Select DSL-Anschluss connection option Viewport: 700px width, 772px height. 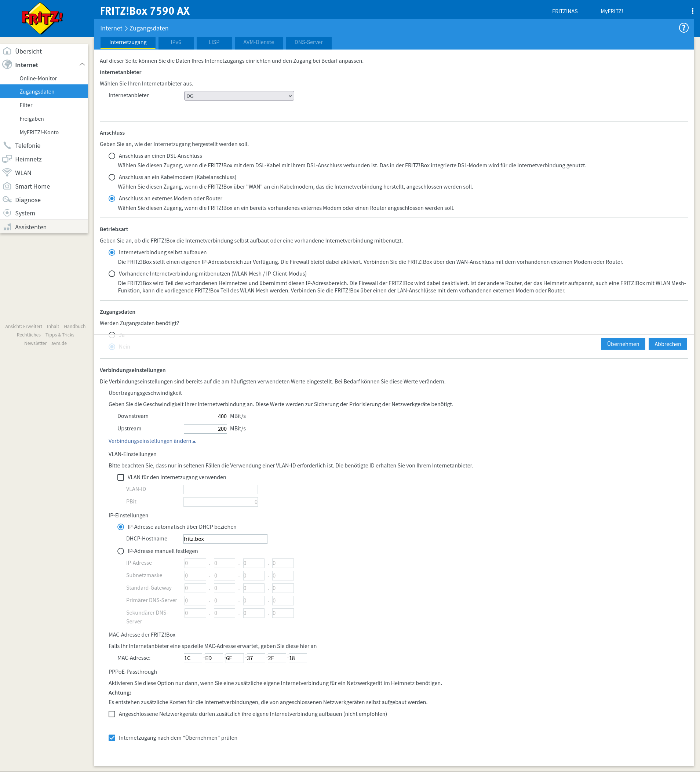112,156
